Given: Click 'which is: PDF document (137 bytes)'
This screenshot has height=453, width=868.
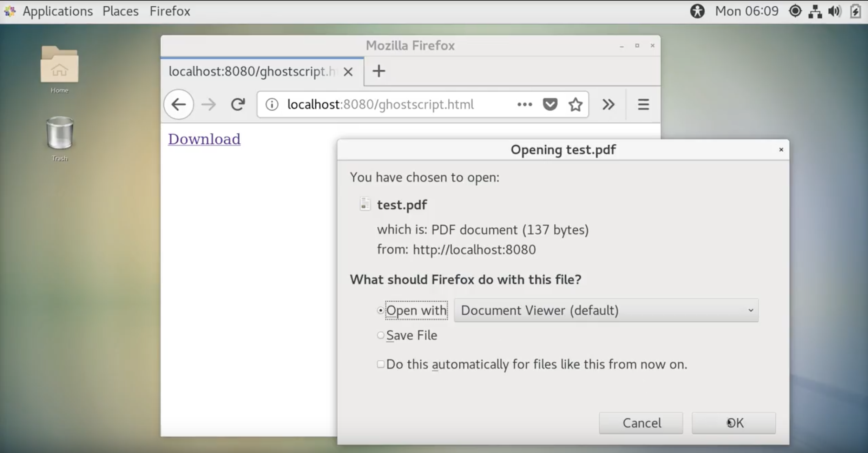Looking at the screenshot, I should pyautogui.click(x=483, y=230).
